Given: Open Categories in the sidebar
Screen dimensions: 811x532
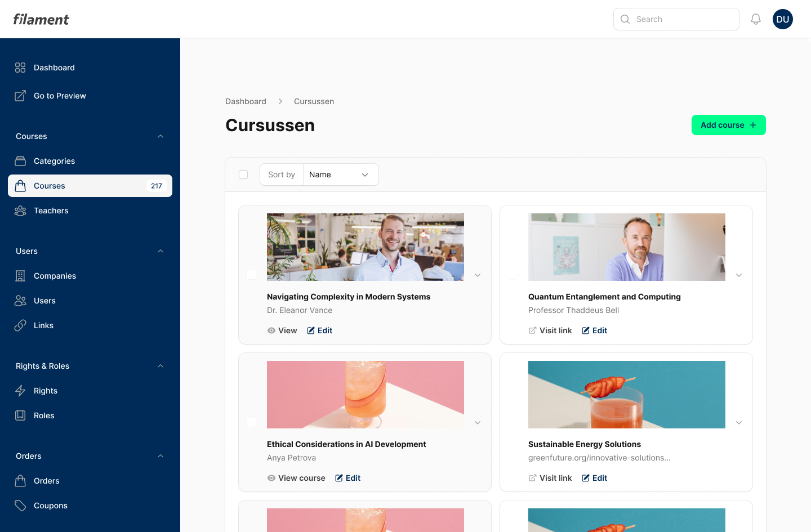Looking at the screenshot, I should [x=90, y=161].
